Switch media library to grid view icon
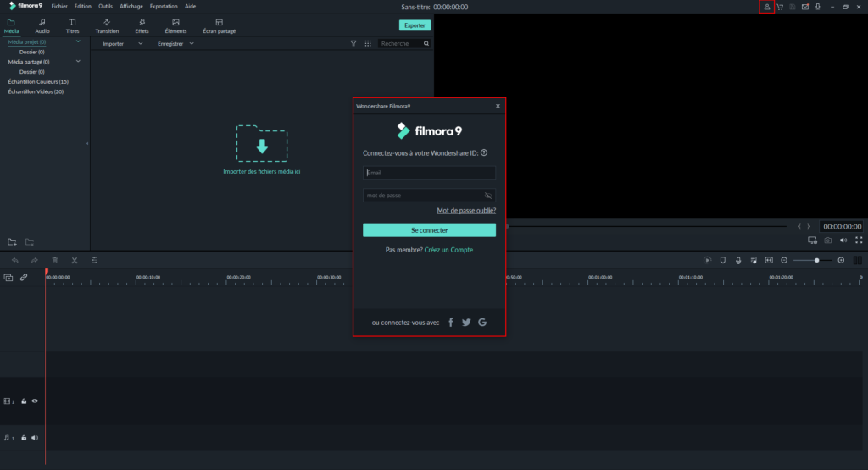 click(x=368, y=43)
